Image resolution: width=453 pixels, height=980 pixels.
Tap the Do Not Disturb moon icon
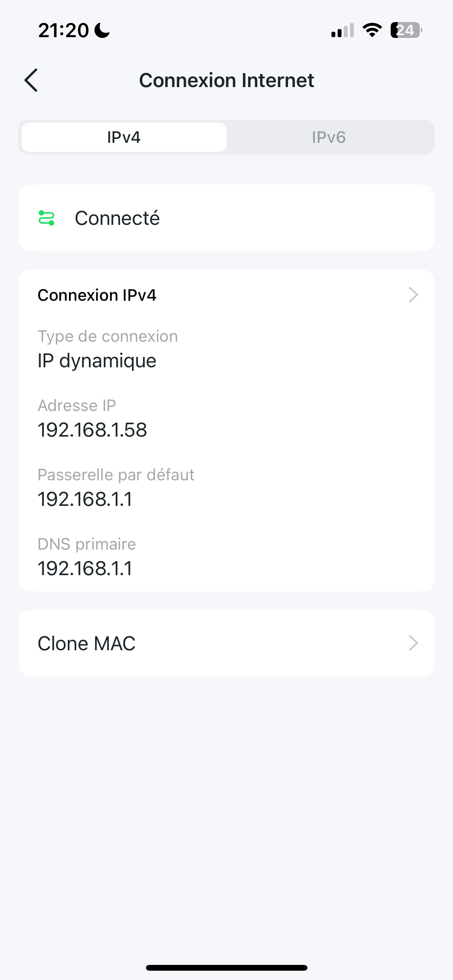102,30
